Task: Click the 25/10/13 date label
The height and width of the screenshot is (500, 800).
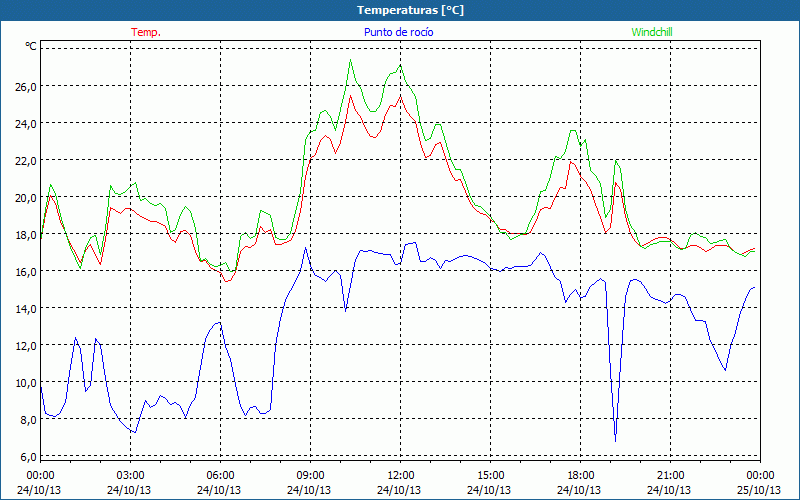Action: pos(759,490)
